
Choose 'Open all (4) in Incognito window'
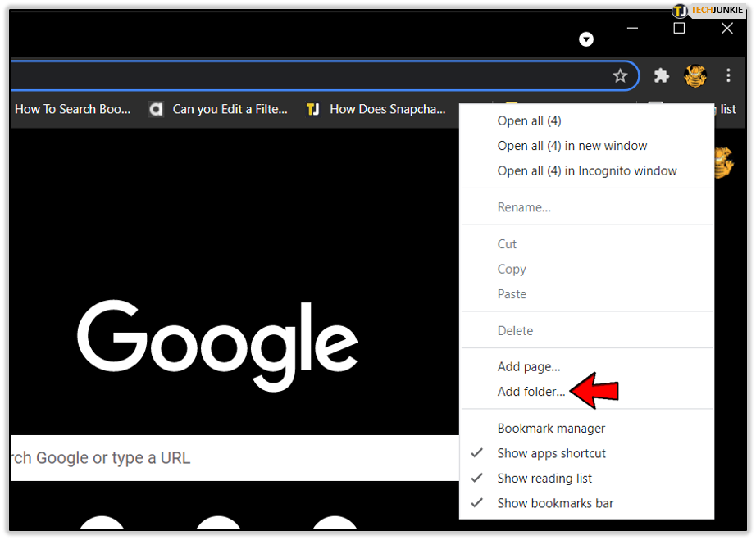coord(587,171)
